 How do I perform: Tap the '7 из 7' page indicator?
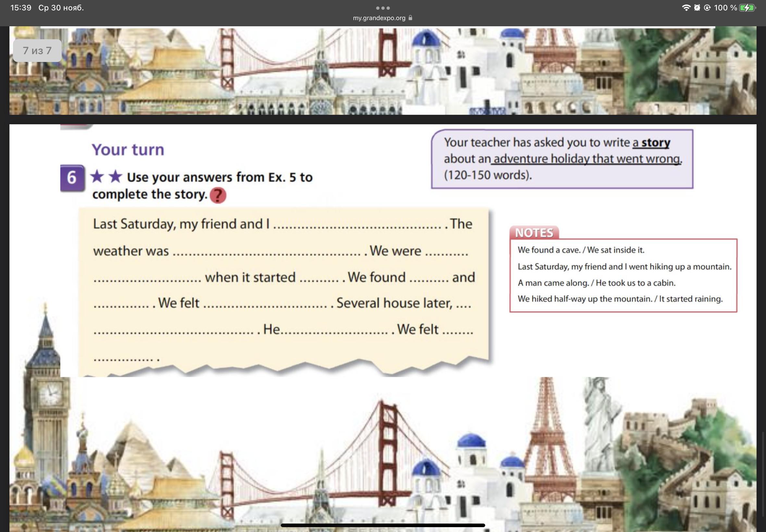(37, 51)
